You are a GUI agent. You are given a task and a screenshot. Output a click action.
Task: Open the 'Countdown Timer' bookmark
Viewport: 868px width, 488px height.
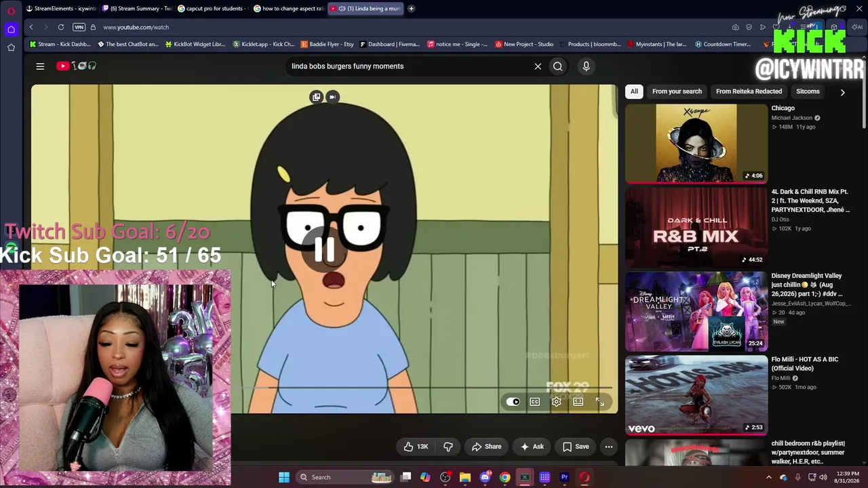tap(723, 45)
